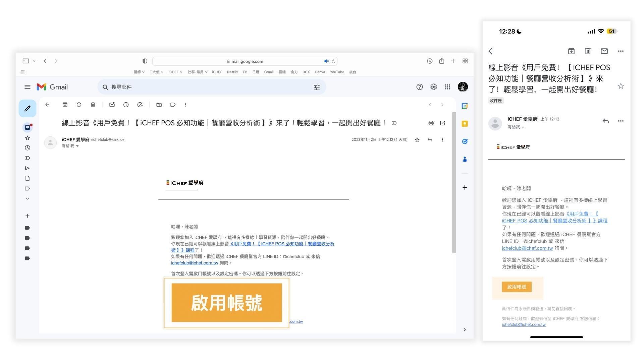Archive the open email in desktop Gmail
The width and height of the screenshot is (644, 362).
[x=65, y=105]
